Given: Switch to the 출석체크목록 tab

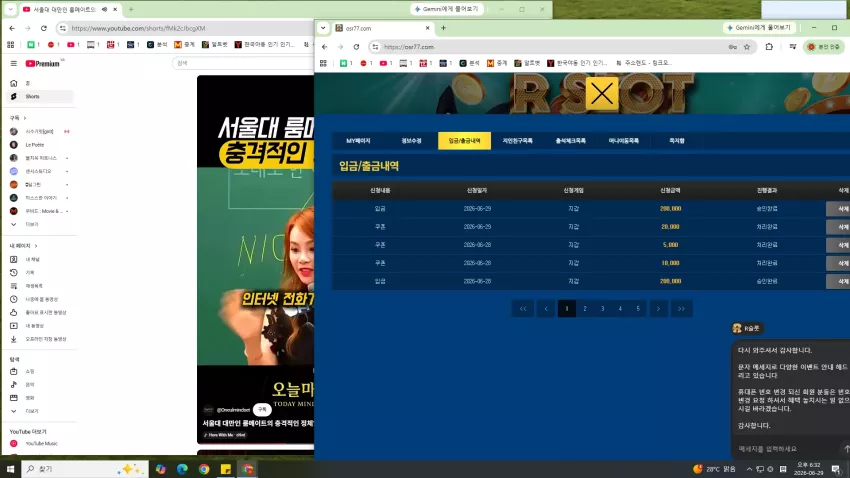Looking at the screenshot, I should [571, 141].
